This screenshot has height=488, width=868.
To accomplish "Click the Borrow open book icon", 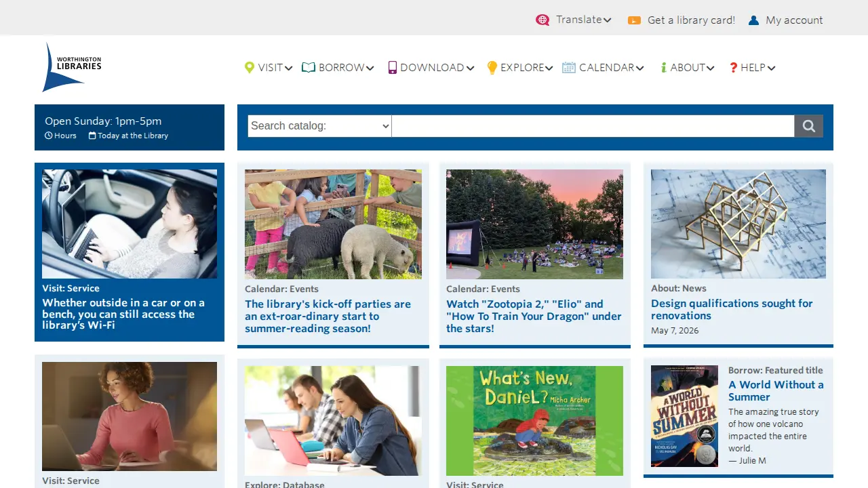I will coord(309,68).
